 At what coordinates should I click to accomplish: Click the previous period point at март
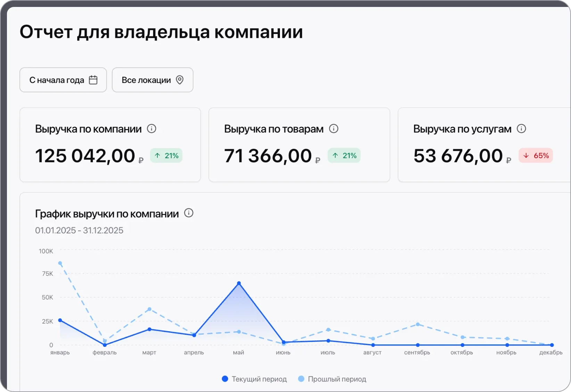pos(149,309)
